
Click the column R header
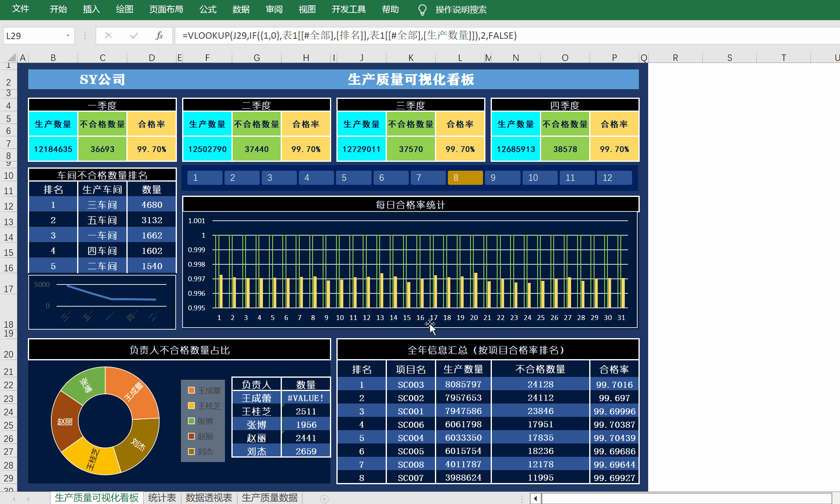[x=675, y=58]
